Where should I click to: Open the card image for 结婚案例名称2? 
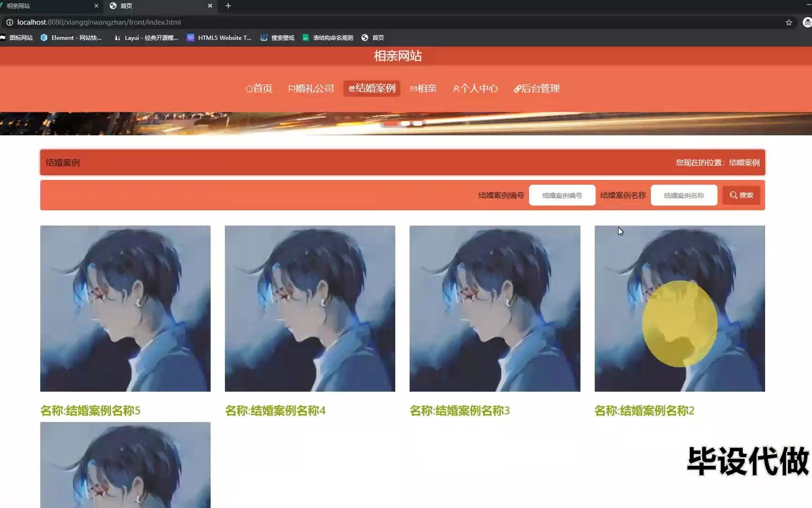coord(680,308)
